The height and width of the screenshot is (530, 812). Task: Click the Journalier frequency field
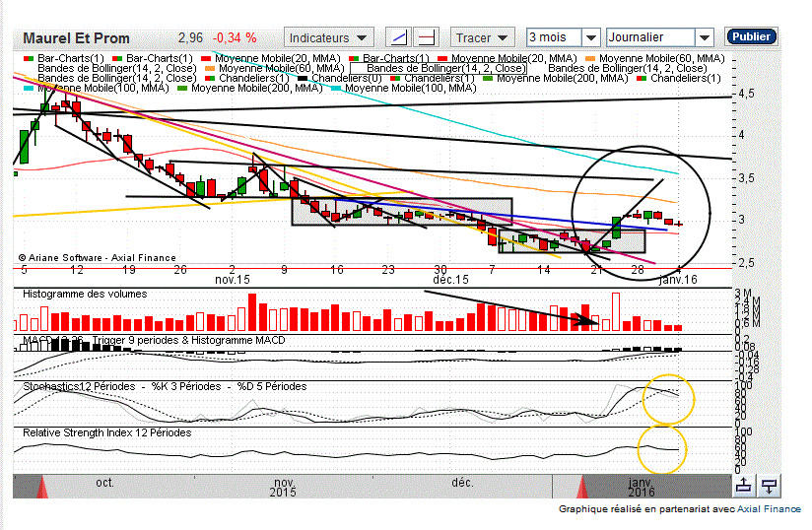coord(650,37)
